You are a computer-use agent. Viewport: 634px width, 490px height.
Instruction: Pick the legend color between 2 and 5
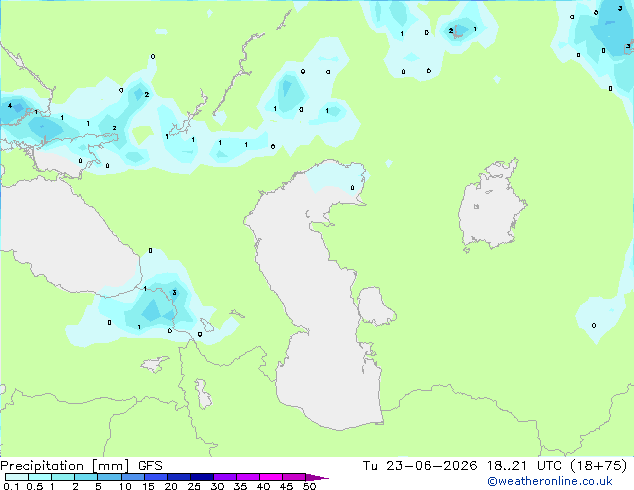tap(86, 477)
